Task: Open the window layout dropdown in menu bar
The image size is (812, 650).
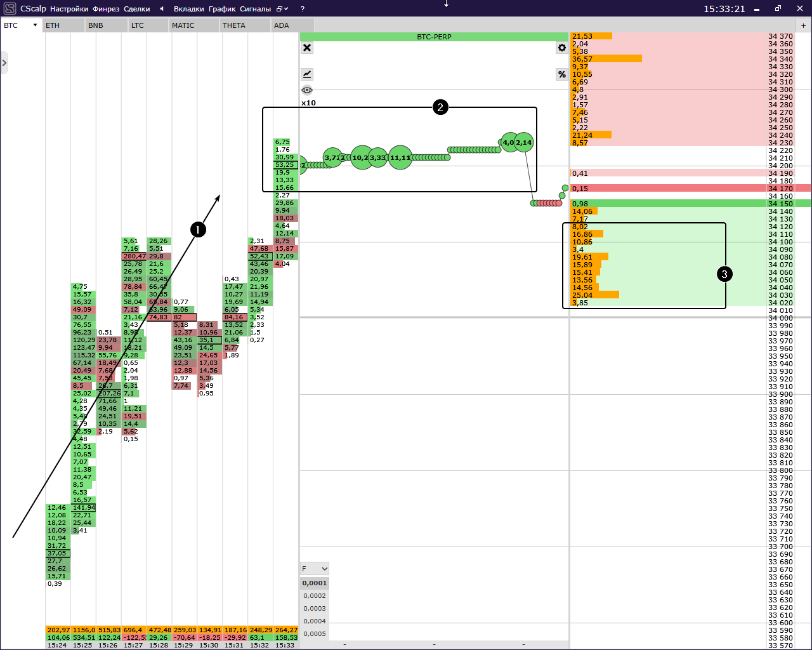Action: (x=282, y=9)
